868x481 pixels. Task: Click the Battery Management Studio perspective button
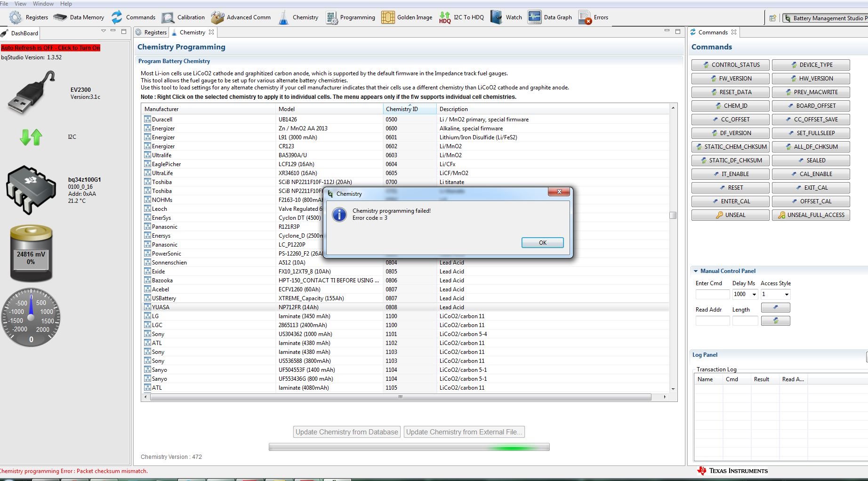(826, 18)
